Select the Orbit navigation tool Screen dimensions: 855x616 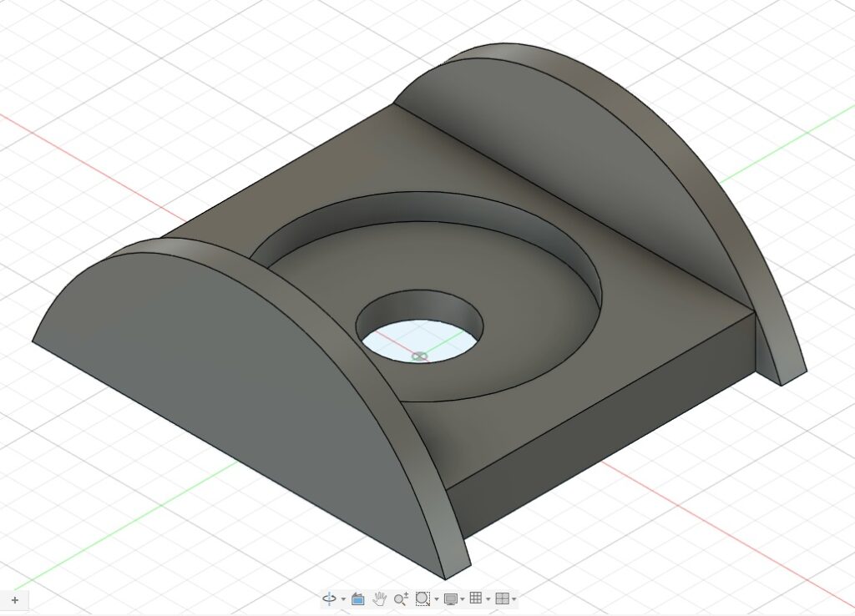[x=329, y=598]
